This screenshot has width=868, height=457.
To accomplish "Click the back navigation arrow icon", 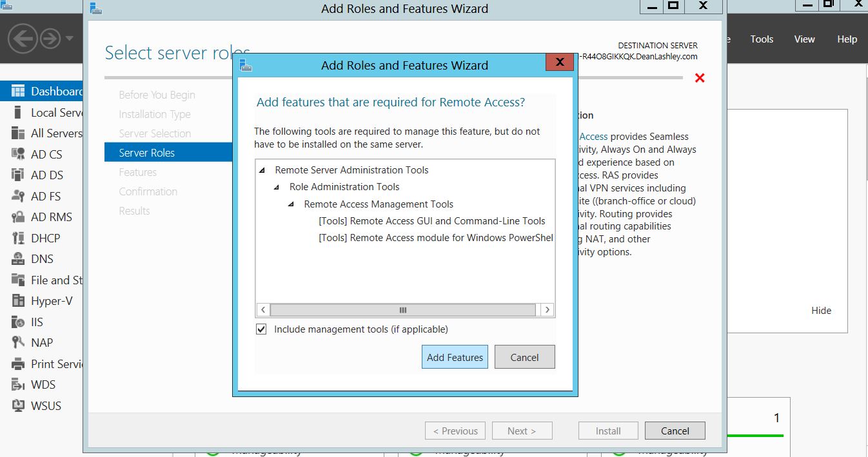I will 23,39.
